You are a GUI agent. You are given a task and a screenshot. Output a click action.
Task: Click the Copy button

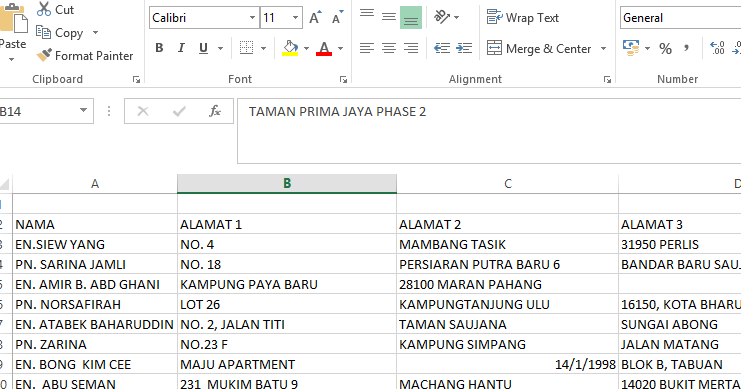click(60, 33)
